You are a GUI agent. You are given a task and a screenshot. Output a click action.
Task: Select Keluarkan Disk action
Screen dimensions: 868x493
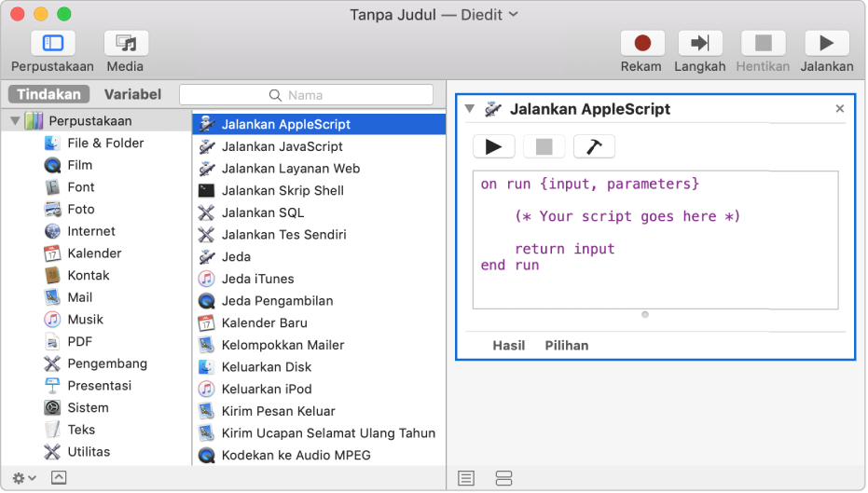319,367
